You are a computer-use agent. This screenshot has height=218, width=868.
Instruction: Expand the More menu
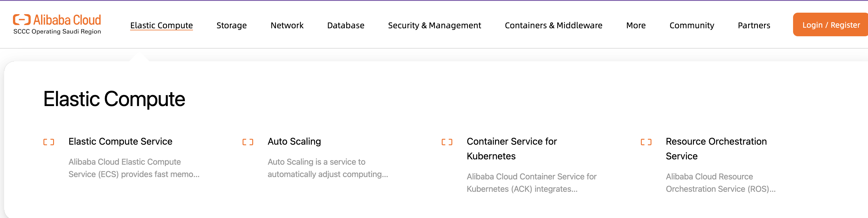pos(636,25)
